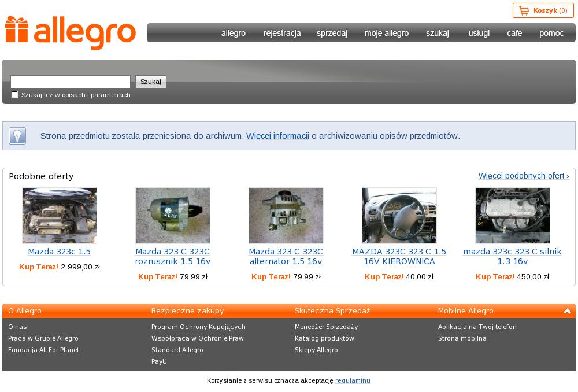Viewport: 578px width, 392px height.
Task: Open the allegro menu item
Action: click(x=234, y=33)
